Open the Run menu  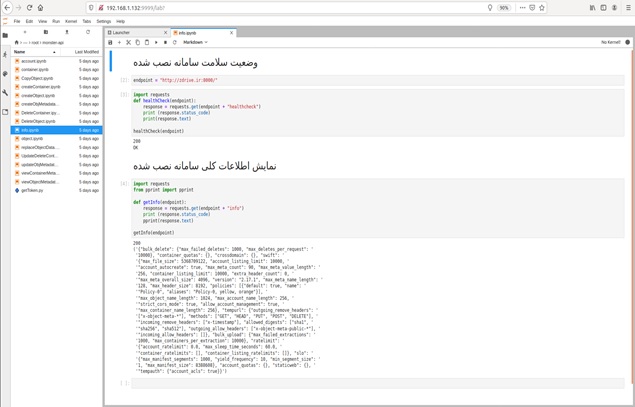coord(56,21)
